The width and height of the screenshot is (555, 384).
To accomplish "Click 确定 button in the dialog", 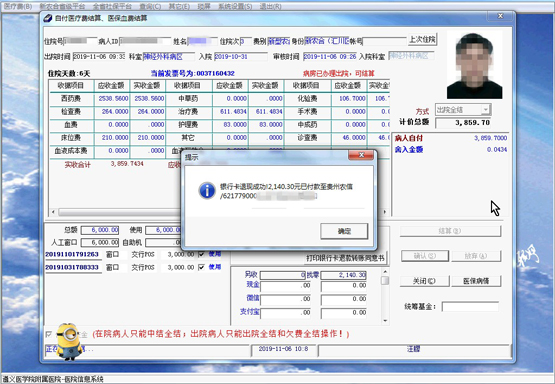I will click(x=344, y=231).
